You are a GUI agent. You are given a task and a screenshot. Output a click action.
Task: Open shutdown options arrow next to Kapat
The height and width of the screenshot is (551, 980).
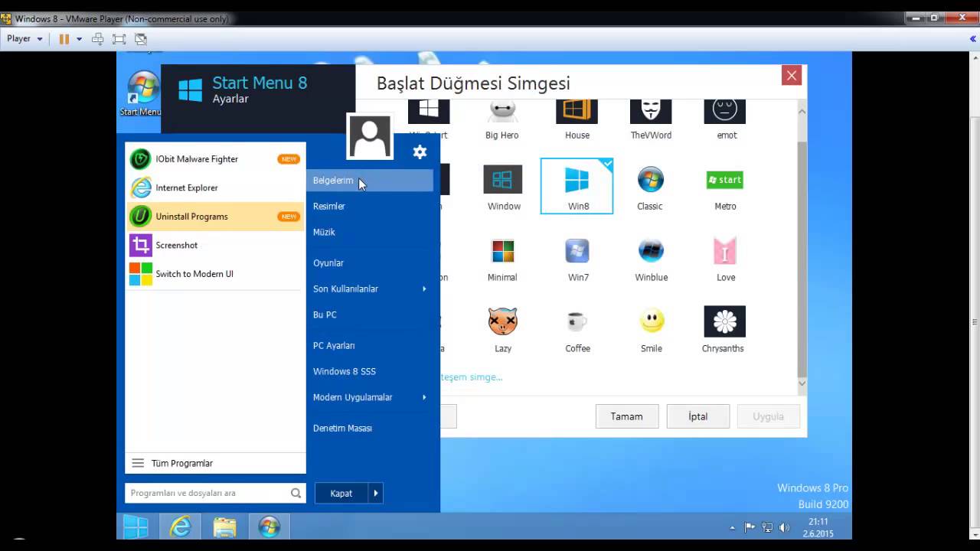coord(375,494)
